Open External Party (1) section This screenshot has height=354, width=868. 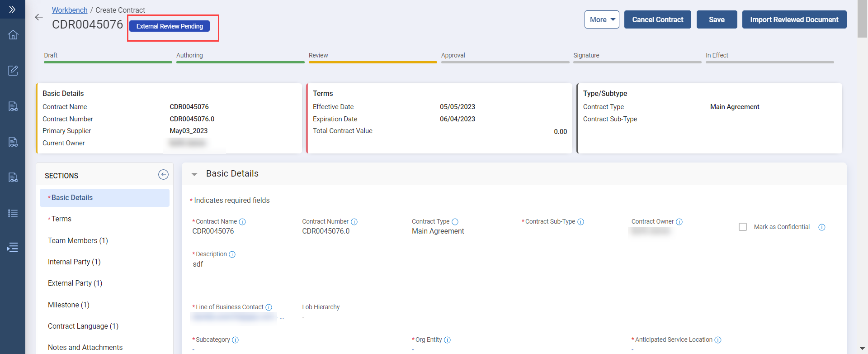tap(75, 283)
